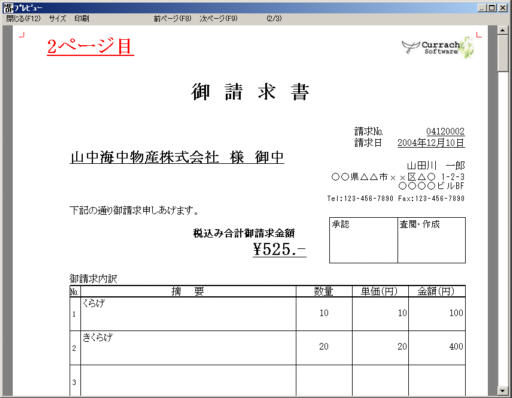Click the Currach Software logo
The image size is (512, 398).
(x=438, y=48)
